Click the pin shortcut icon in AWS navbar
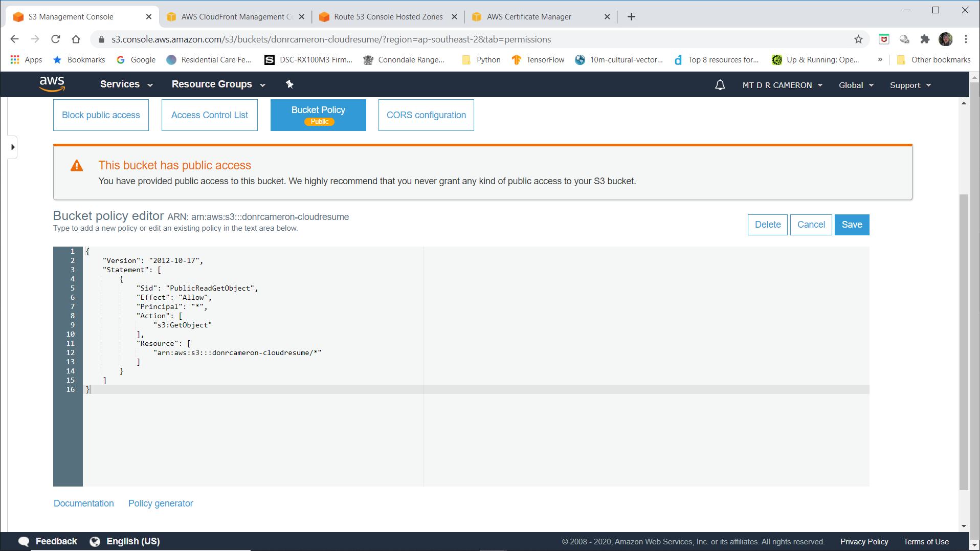The image size is (980, 551). tap(289, 84)
